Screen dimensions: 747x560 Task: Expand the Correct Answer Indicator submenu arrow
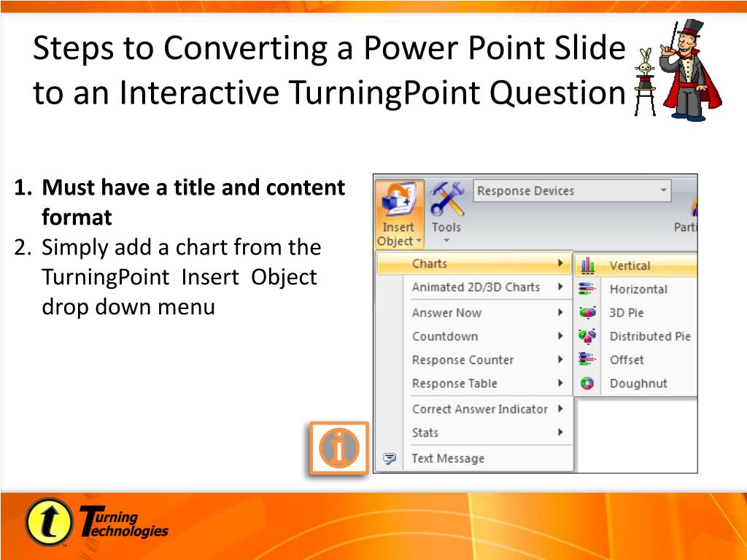560,408
